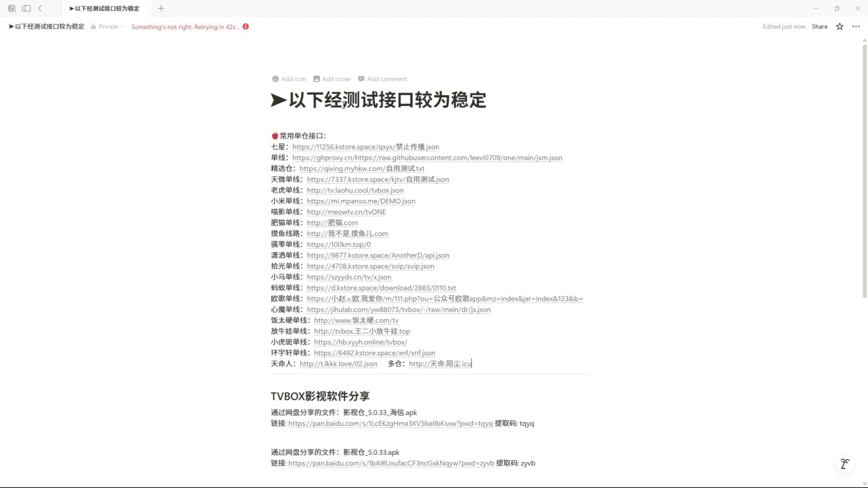The width and height of the screenshot is (868, 488).
Task: Open the 多仓 天命.陌尘.icu link
Action: [x=440, y=364]
